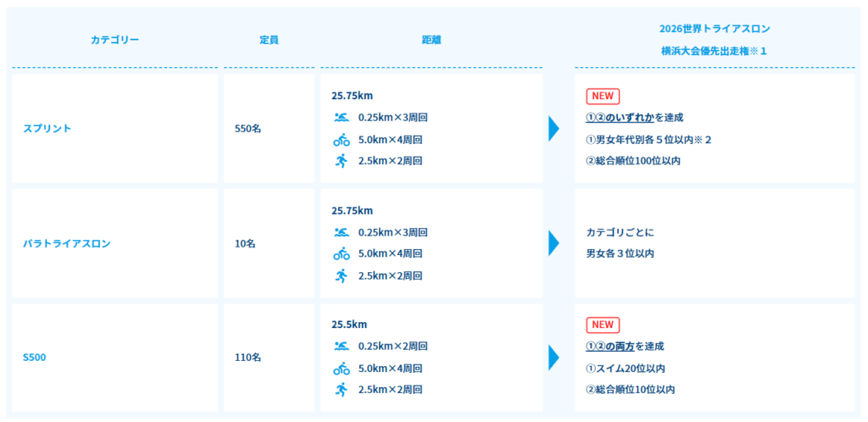The image size is (868, 422).
Task: Click the NEW badge in the スプリント row
Action: click(603, 96)
